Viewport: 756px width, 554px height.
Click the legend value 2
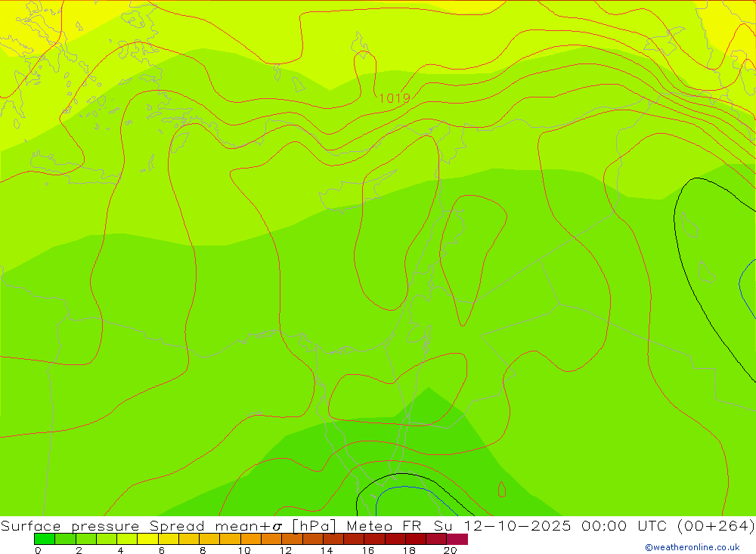79,550
